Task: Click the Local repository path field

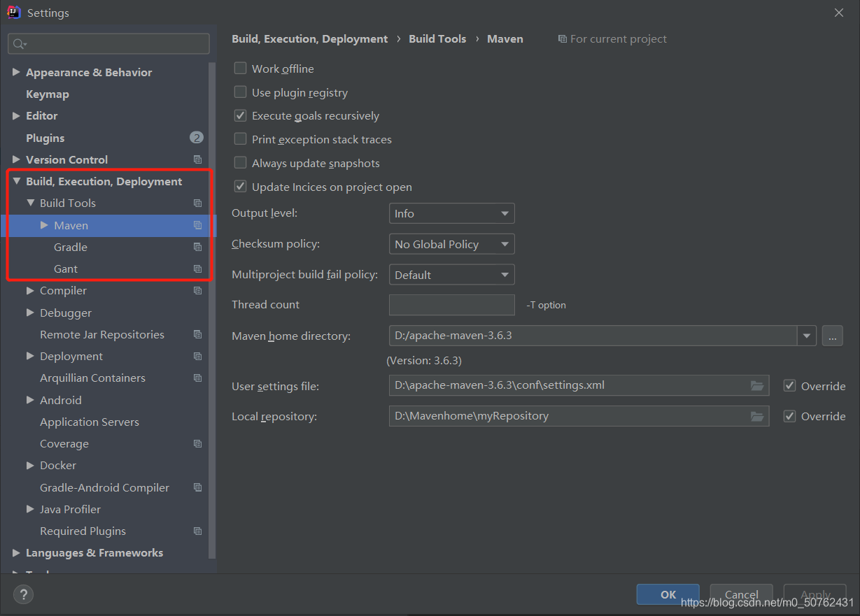Action: 579,416
